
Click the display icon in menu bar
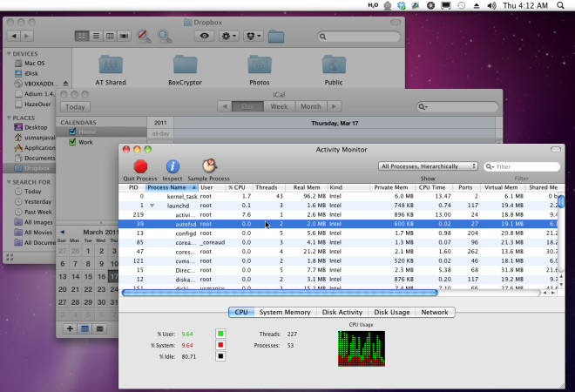tap(446, 5)
